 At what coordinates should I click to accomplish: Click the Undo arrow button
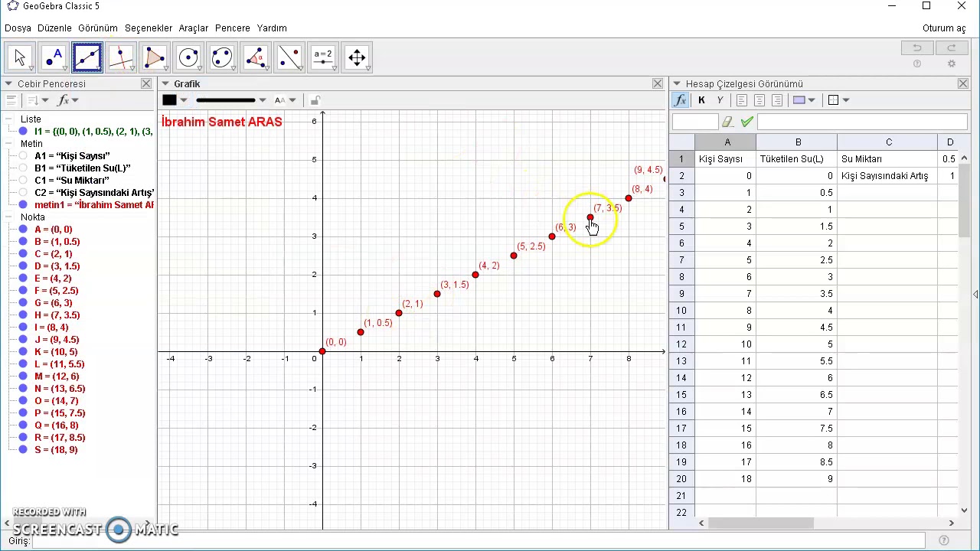tap(917, 48)
